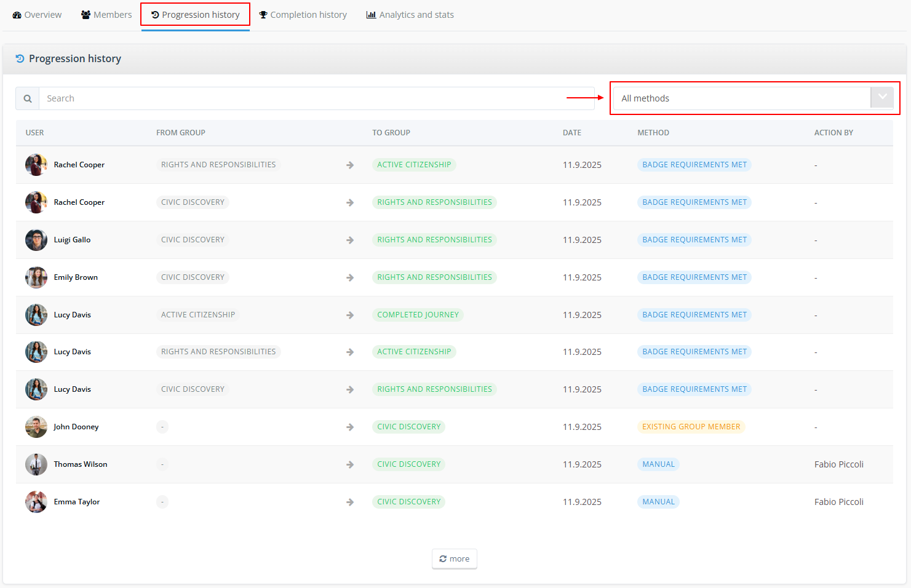
Task: Click the arrow icon in John Dooney's row
Action: (350, 427)
